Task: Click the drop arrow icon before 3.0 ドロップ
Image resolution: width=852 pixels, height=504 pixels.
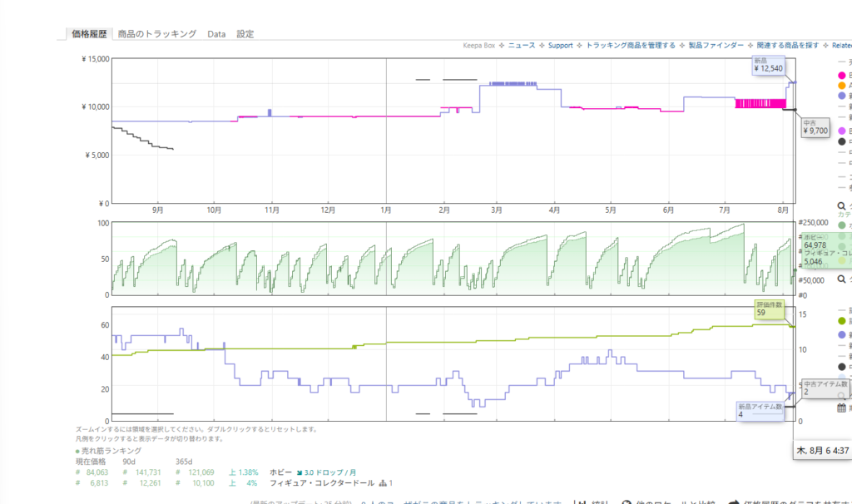Action: pos(300,472)
